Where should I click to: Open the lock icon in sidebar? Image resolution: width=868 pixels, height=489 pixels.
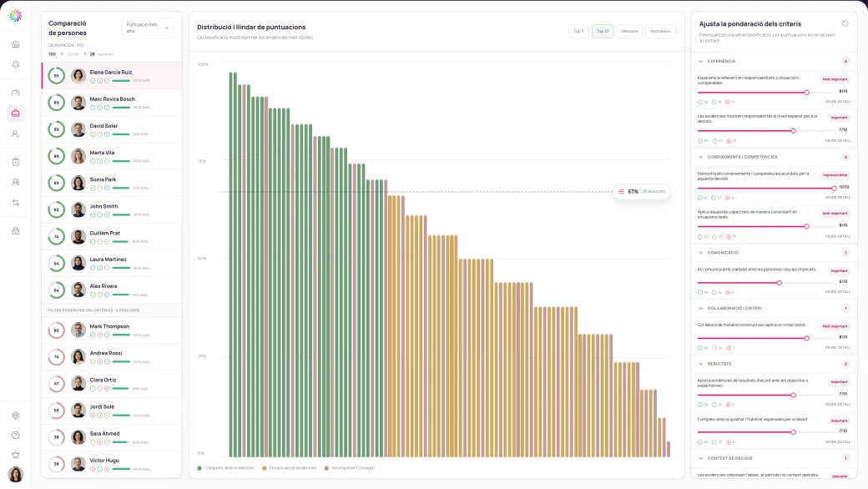[16, 230]
